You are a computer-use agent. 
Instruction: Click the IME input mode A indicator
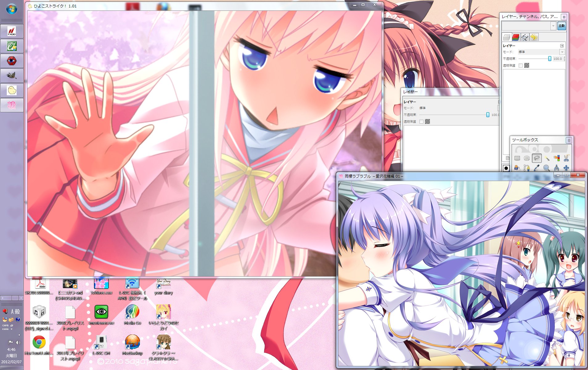pos(13,311)
